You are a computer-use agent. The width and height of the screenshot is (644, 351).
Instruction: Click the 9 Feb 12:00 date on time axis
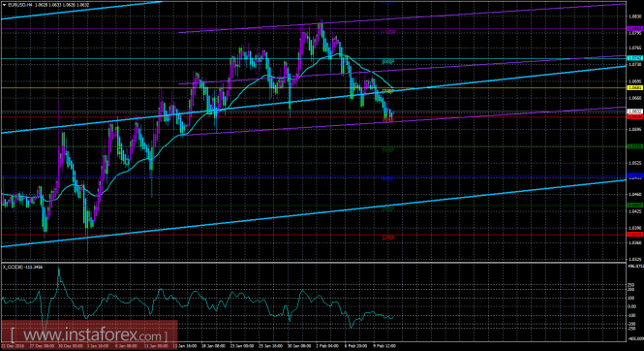coord(384,346)
